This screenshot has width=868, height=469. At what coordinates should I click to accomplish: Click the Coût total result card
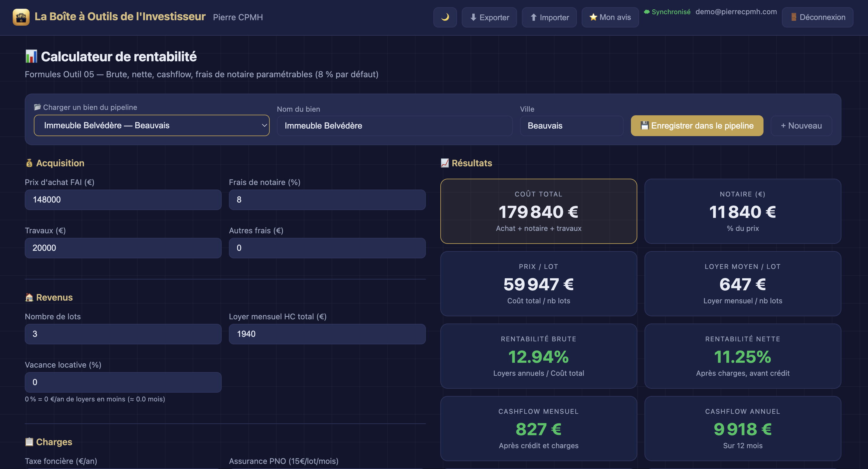[538, 211]
